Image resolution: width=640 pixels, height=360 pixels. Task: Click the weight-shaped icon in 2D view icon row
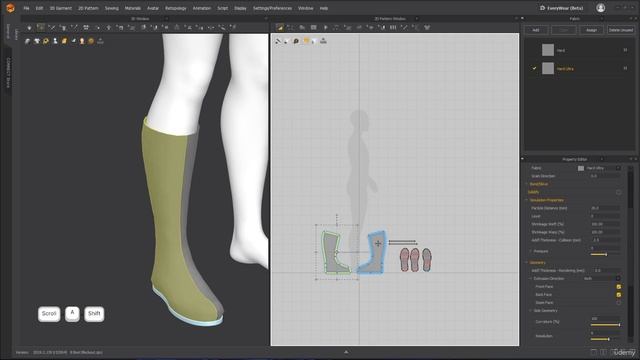click(x=323, y=41)
